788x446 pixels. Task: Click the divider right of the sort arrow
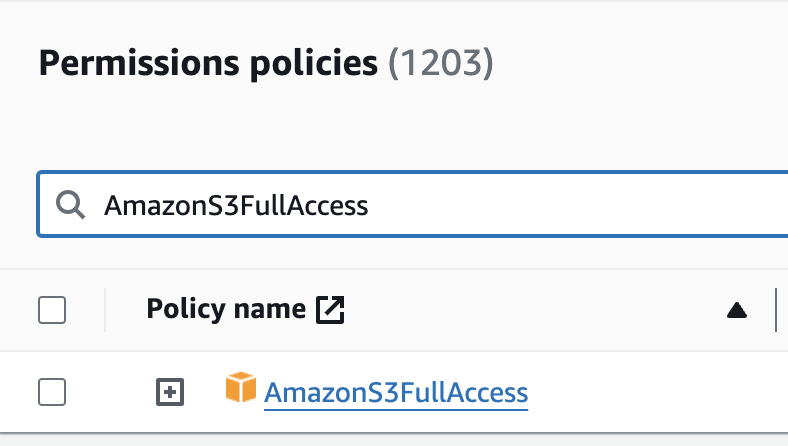776,310
